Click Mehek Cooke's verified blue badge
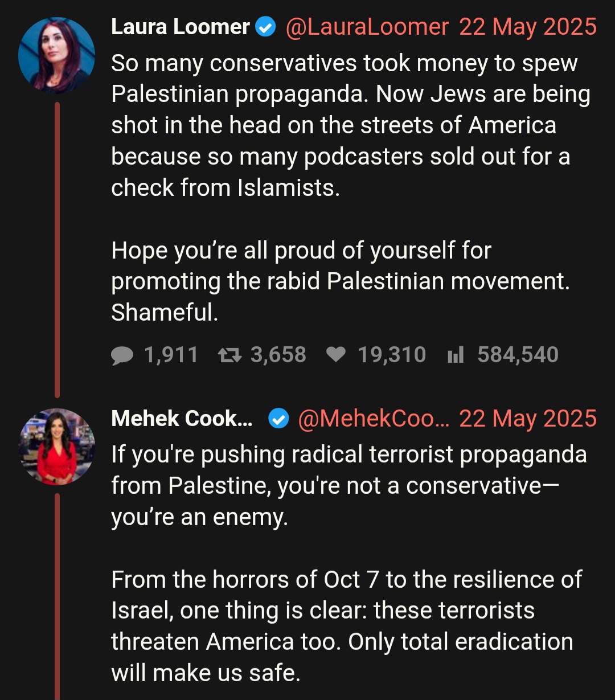The image size is (615, 700). point(278,419)
